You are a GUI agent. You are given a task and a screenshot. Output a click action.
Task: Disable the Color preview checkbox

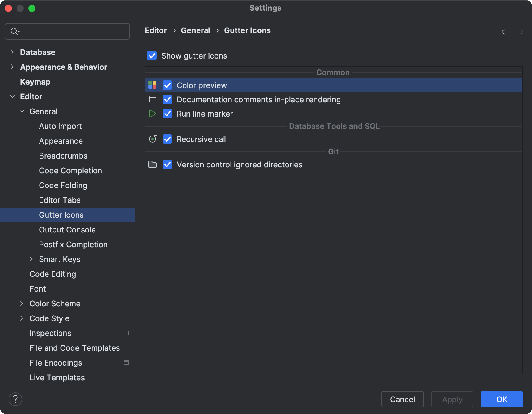167,85
